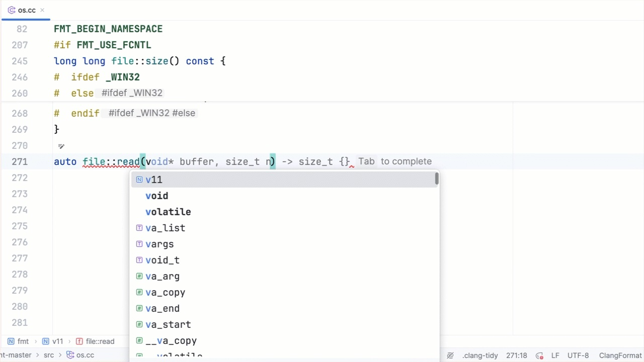This screenshot has width=644, height=362.
Task: Open .clang-tidy configuration widget
Action: coord(479,355)
